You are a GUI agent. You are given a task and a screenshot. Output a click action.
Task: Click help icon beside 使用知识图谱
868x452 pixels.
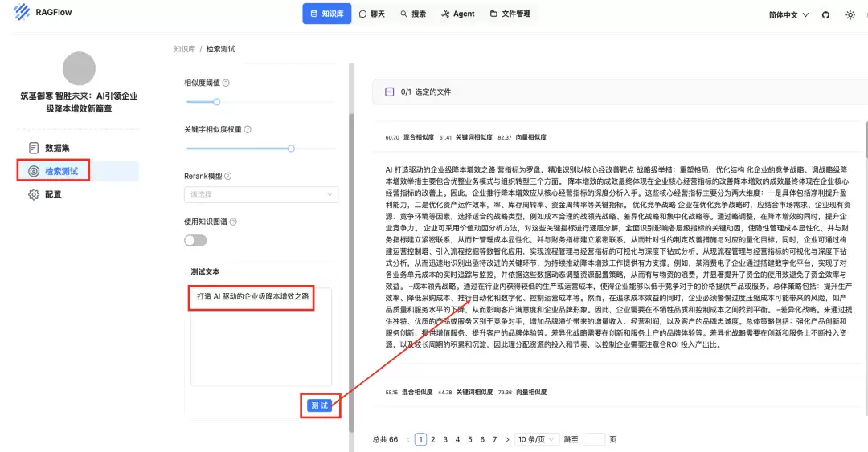233,222
